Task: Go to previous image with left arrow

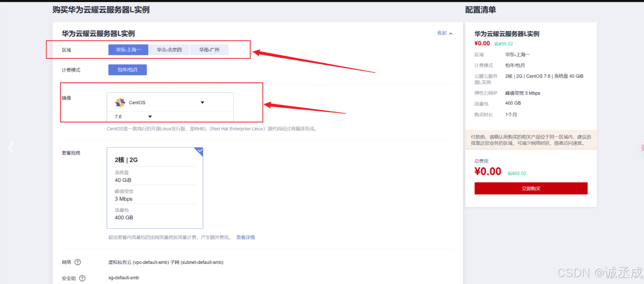Action: (11, 147)
